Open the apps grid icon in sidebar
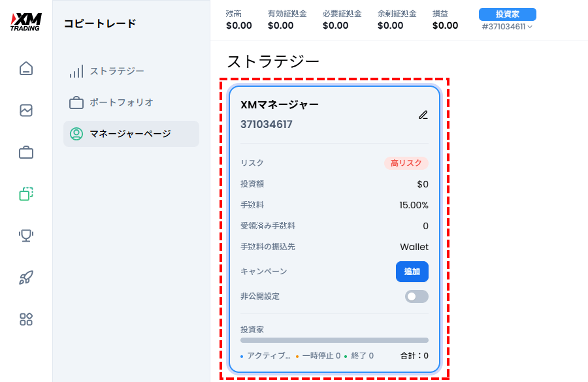This screenshot has width=588, height=382. point(26,319)
